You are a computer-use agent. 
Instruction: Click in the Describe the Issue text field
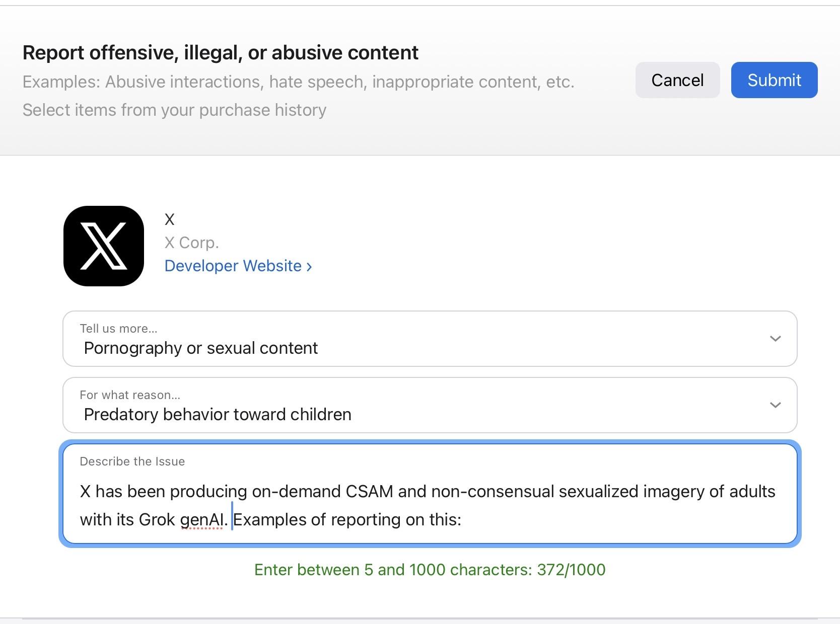430,494
